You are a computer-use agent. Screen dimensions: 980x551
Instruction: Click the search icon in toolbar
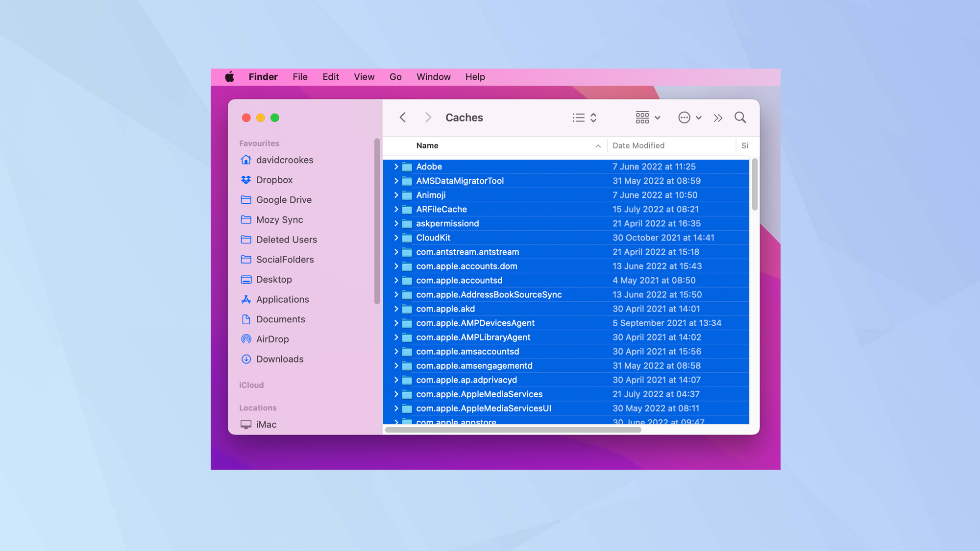pos(740,118)
